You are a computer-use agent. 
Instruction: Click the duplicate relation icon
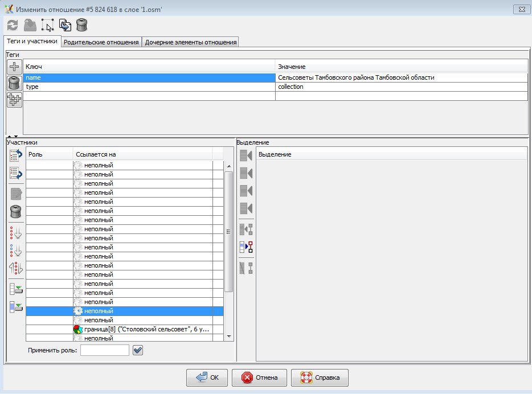click(x=65, y=25)
